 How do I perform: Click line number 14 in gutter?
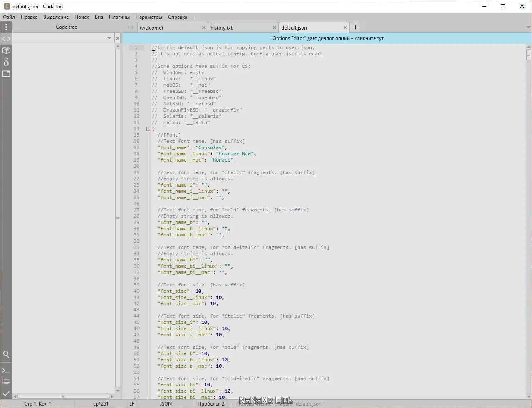coord(136,129)
